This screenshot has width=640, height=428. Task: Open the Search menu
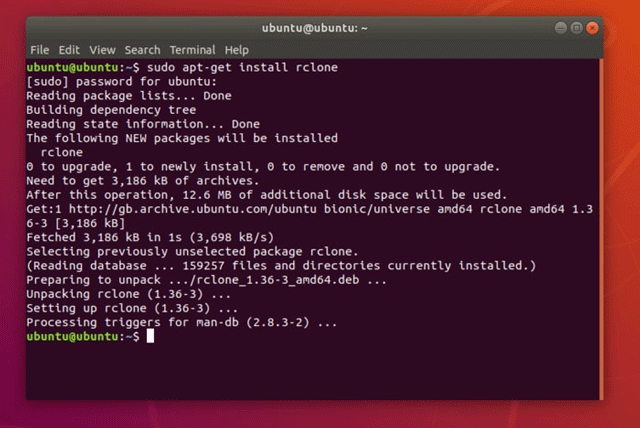click(x=142, y=49)
